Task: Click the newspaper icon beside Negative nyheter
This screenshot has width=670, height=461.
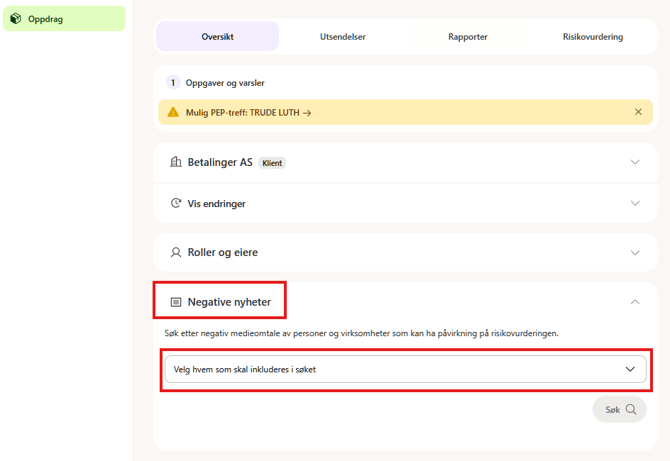Action: tap(176, 302)
